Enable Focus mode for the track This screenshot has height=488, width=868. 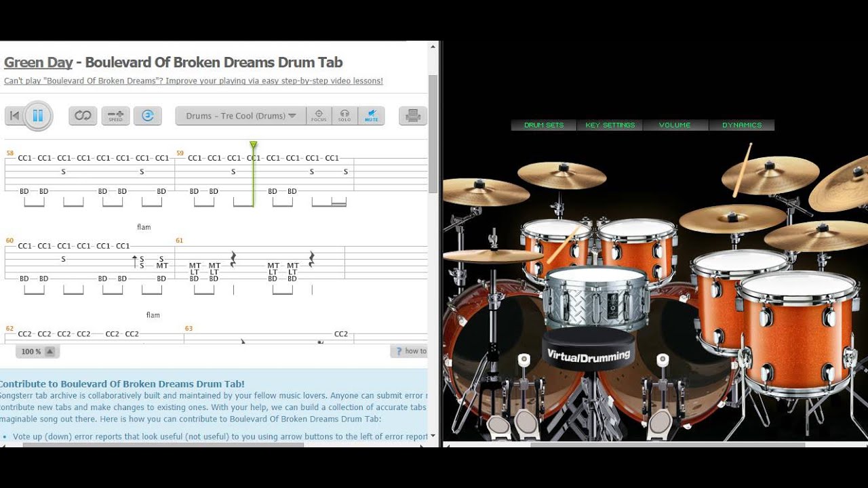coord(319,116)
